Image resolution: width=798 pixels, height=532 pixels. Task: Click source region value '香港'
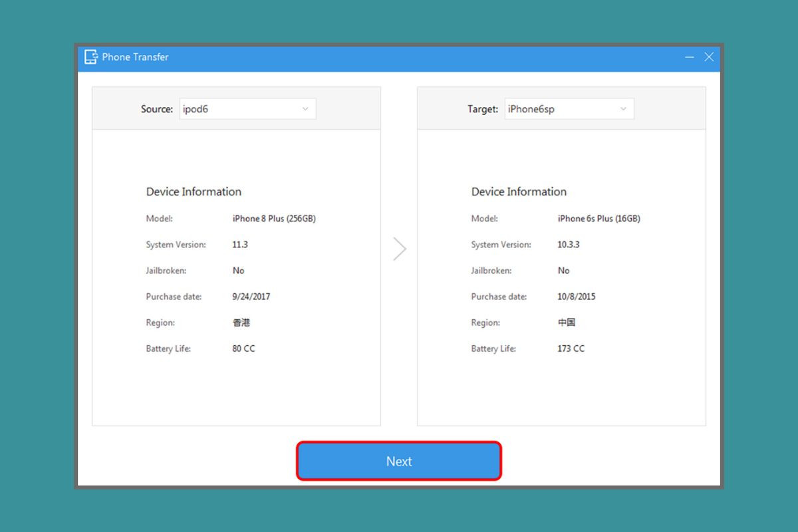241,323
